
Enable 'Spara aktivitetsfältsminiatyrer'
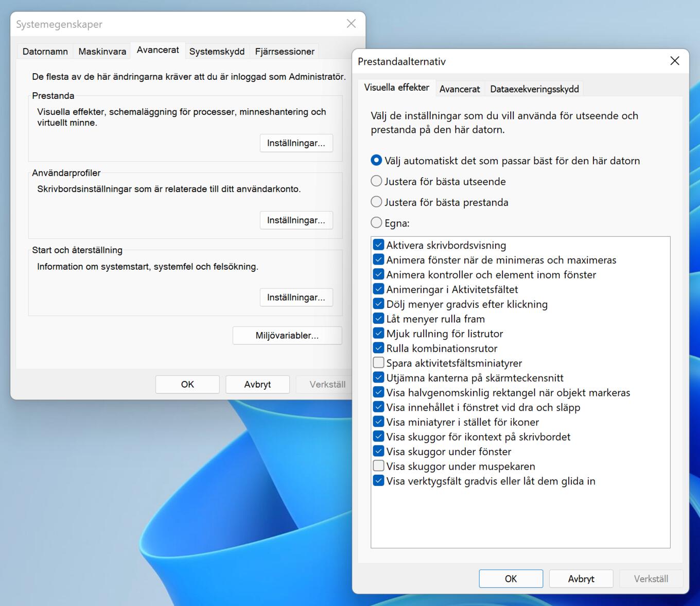(378, 363)
